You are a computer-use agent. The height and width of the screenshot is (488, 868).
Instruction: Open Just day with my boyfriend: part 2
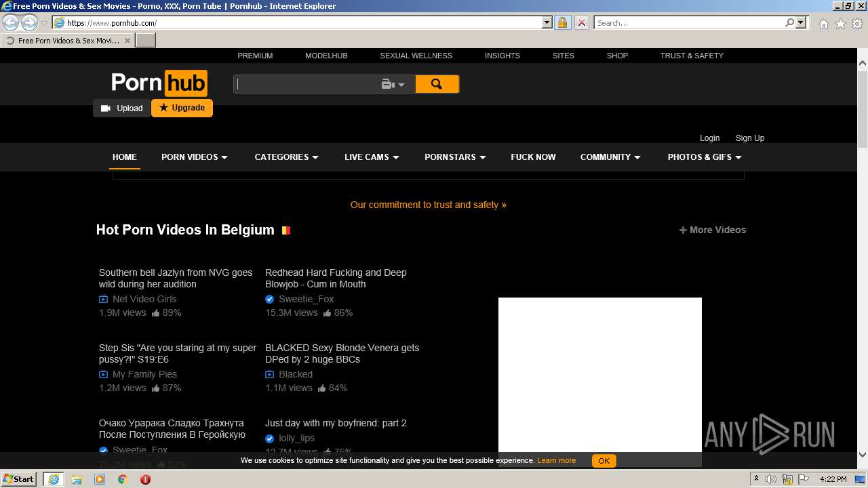336,423
